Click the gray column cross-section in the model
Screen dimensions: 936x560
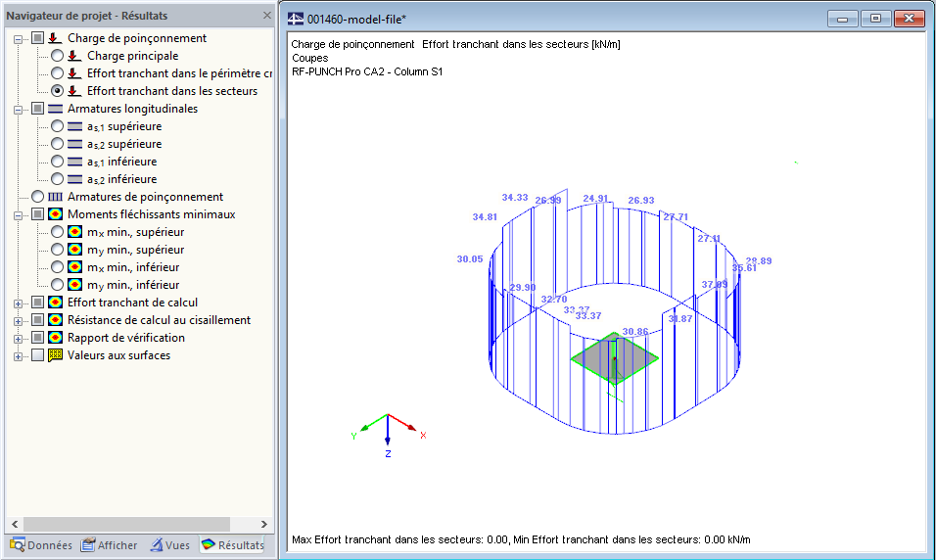coord(615,358)
